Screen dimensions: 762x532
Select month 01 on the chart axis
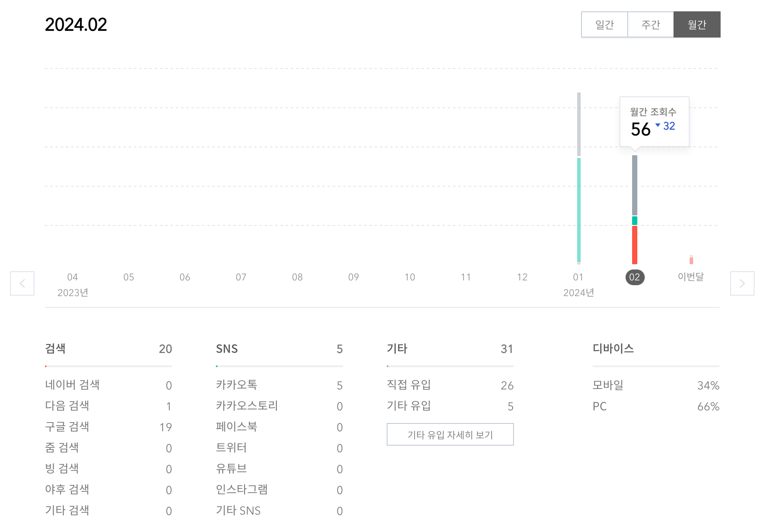coord(578,277)
